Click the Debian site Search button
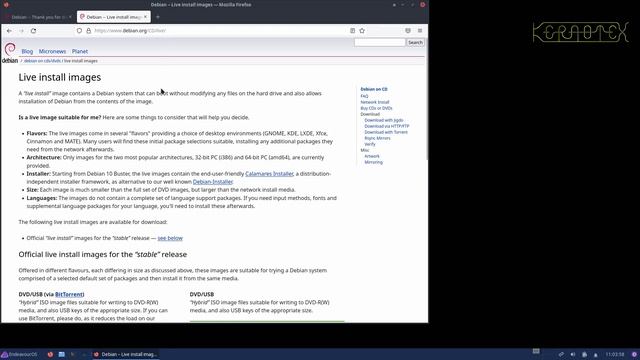 [x=415, y=42]
